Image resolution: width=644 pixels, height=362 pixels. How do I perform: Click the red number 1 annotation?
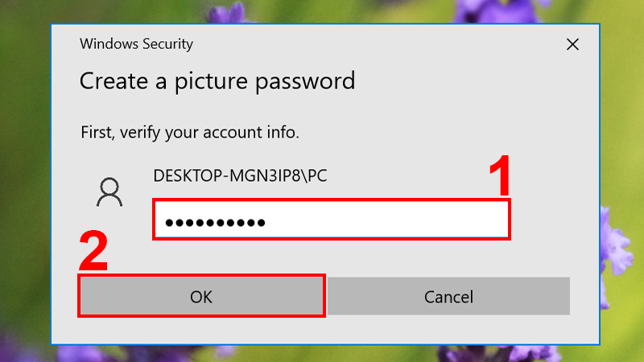[500, 175]
